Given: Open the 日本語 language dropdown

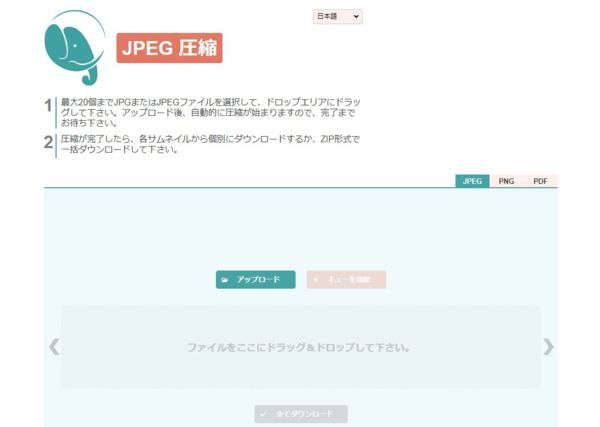Looking at the screenshot, I should pos(338,16).
